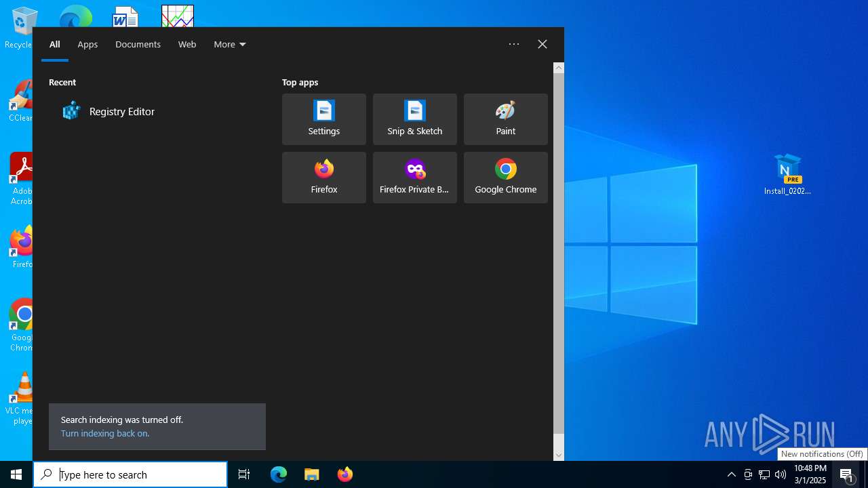Select the Word document desktop icon
The height and width of the screenshot is (488, 868).
(125, 16)
